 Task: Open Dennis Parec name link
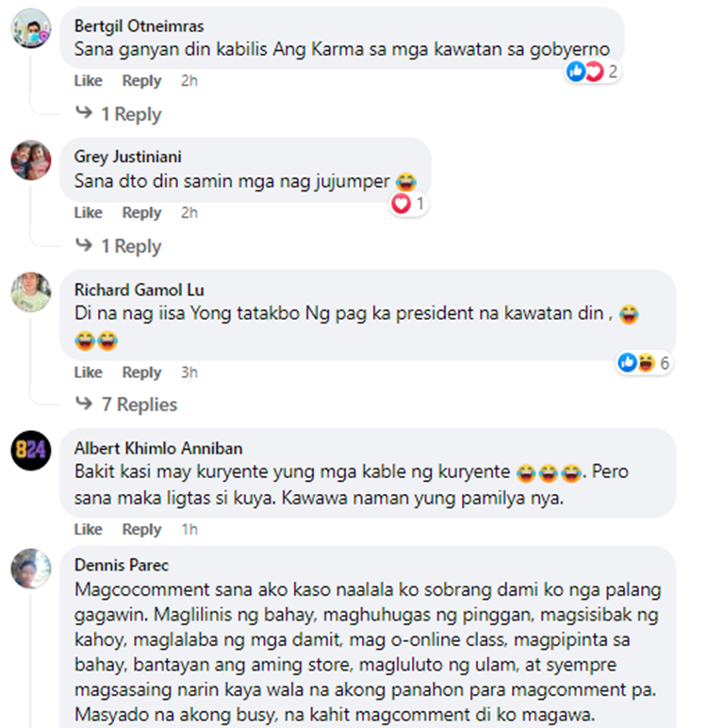point(122,565)
